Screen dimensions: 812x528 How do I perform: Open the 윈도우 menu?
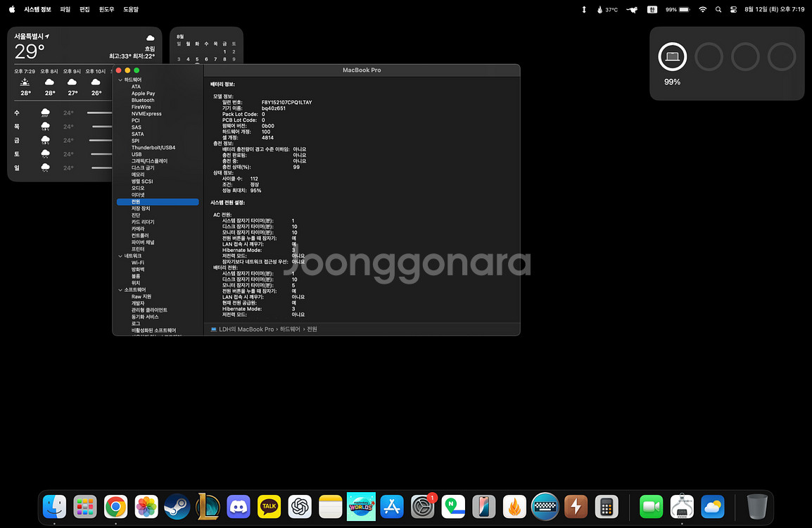(106, 9)
